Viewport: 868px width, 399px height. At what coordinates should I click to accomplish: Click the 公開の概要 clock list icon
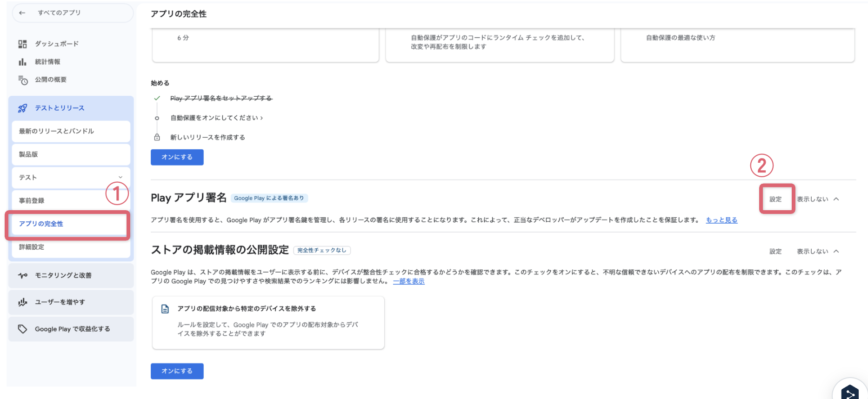point(23,80)
